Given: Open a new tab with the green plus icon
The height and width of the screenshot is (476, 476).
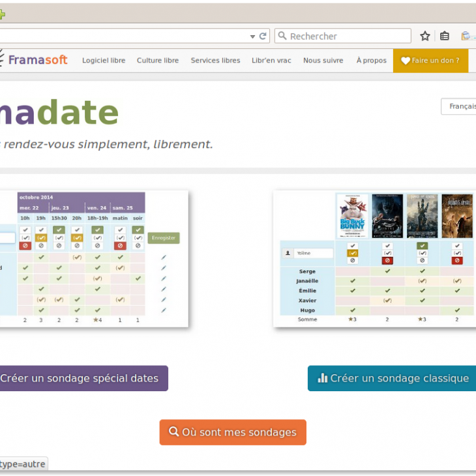Looking at the screenshot, I should [x=2, y=14].
